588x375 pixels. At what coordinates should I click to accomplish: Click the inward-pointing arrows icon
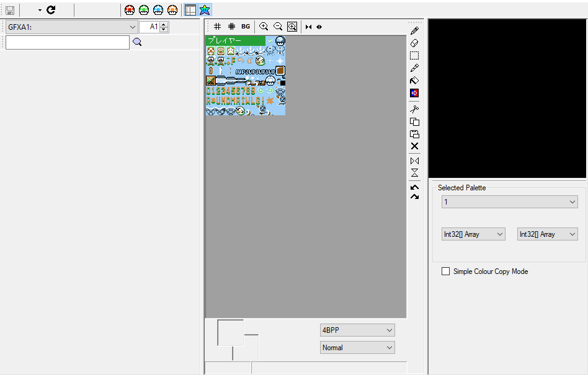point(309,27)
